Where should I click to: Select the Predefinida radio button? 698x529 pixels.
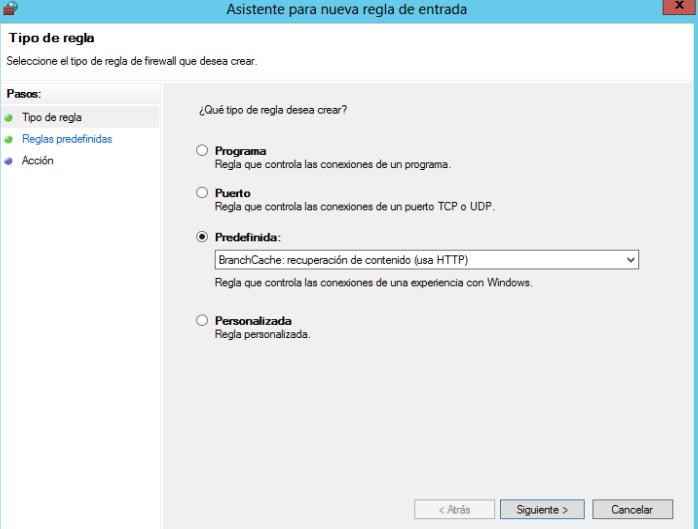tap(203, 237)
